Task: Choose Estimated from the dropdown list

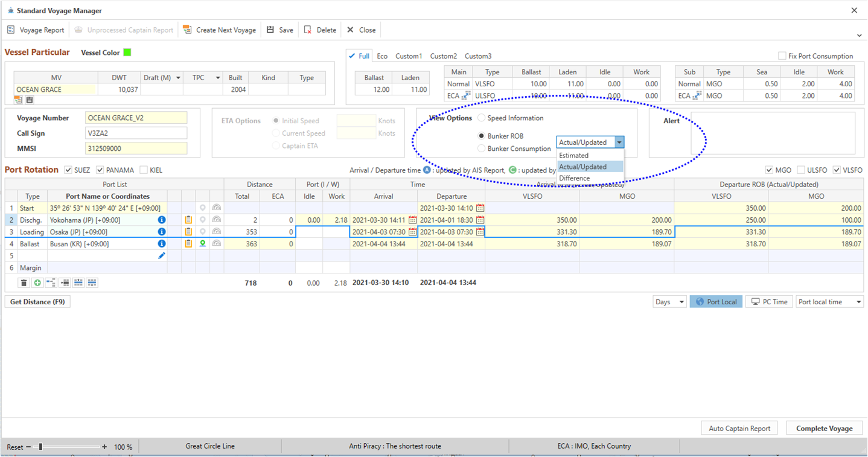Action: (590, 155)
